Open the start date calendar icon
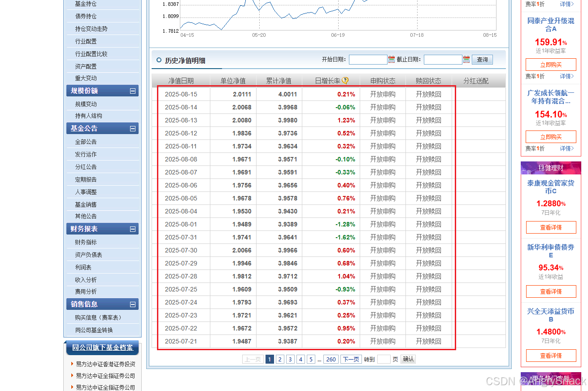The image size is (588, 391). pyautogui.click(x=392, y=59)
